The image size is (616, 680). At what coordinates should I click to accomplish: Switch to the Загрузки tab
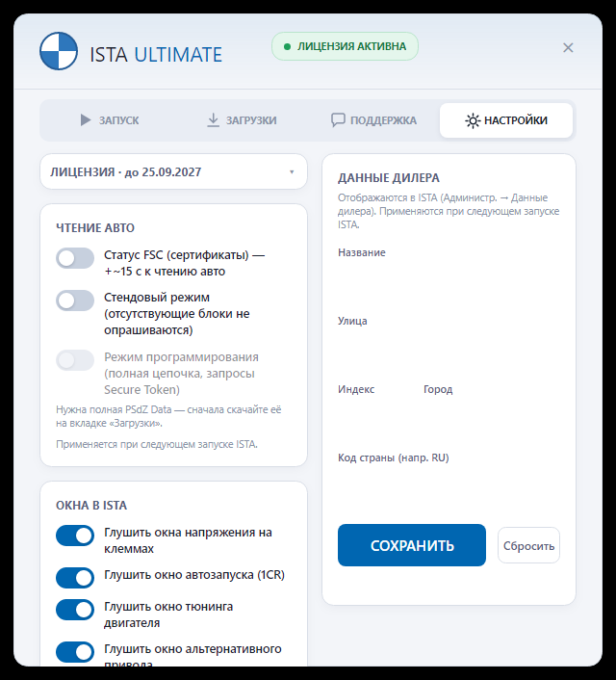point(242,120)
